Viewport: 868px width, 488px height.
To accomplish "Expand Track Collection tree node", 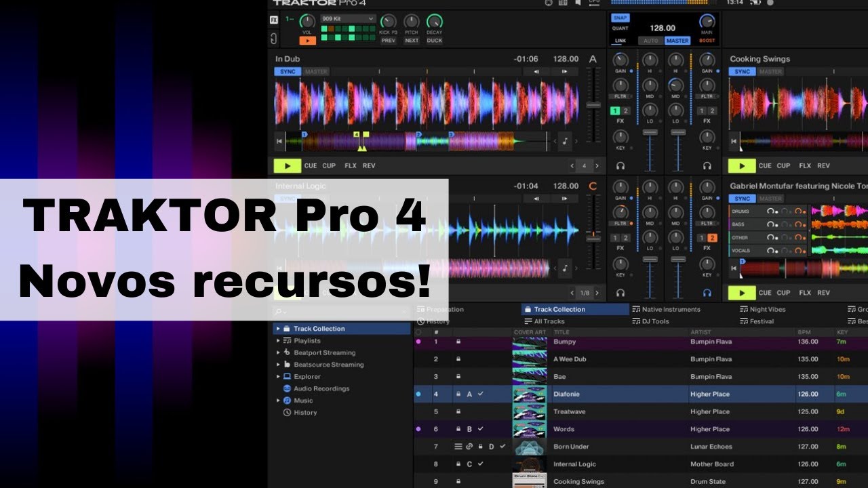I will (x=277, y=329).
